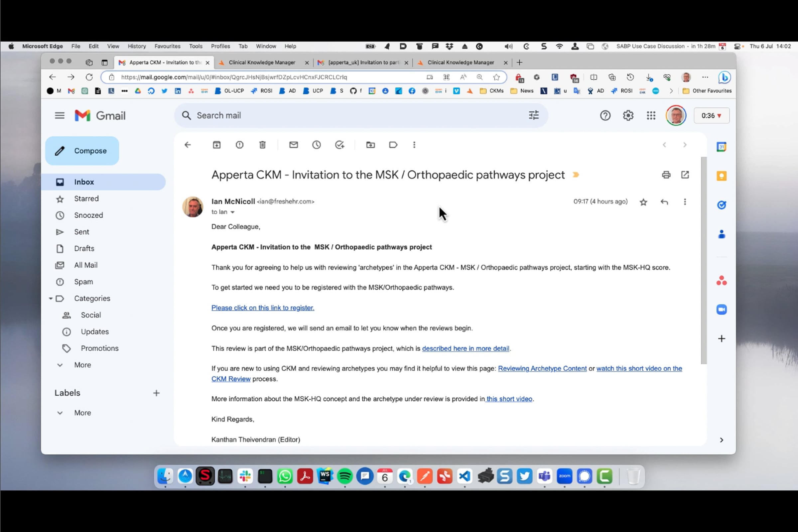Screen dimensions: 798x532
Task: Show search options in search bar
Action: tap(533, 115)
